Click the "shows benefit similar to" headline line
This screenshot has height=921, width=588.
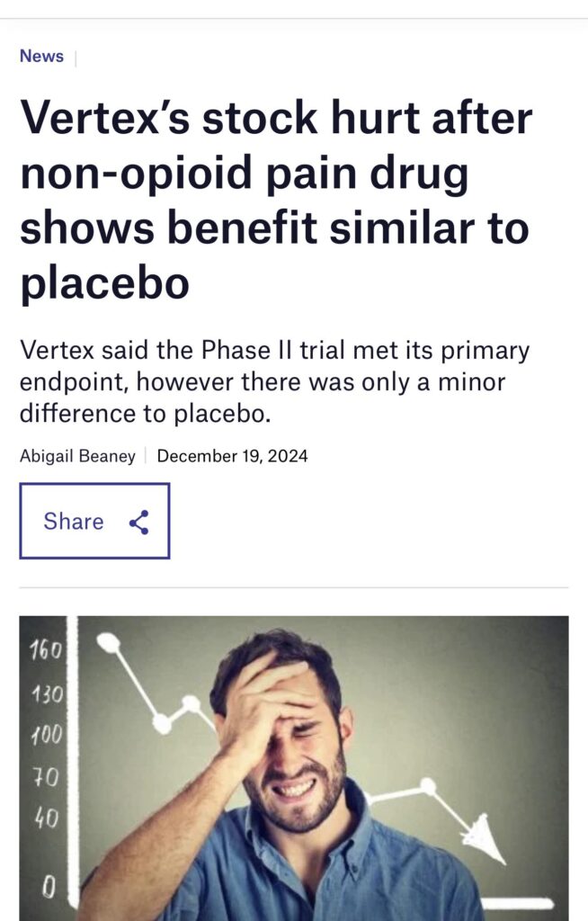tap(275, 228)
